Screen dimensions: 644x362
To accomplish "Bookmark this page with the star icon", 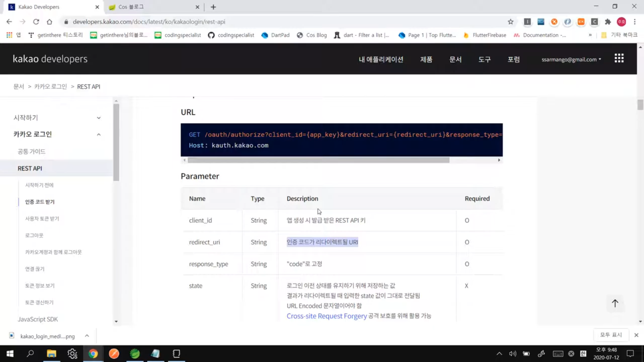I will tap(511, 22).
